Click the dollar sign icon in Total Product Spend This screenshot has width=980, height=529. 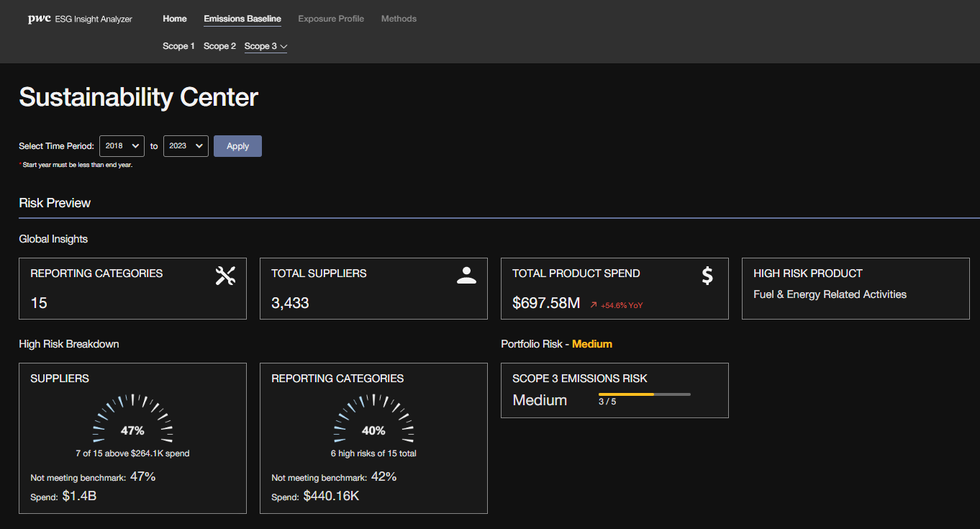[x=707, y=276]
